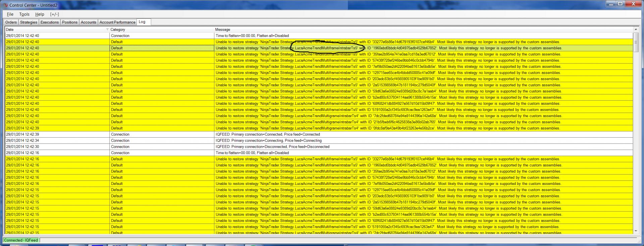Select the 12:42:40 message with ID 'b2ed80c637934114aa961388b554b15a'
This screenshot has height=246, width=644.
click(423, 97)
